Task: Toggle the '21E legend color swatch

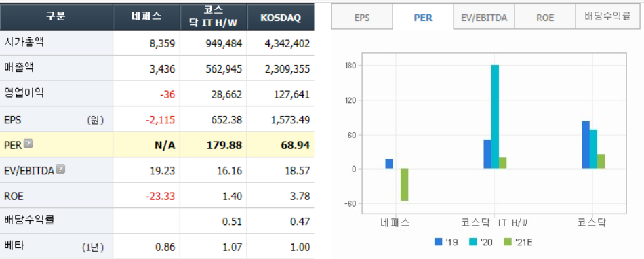Action: [x=507, y=242]
